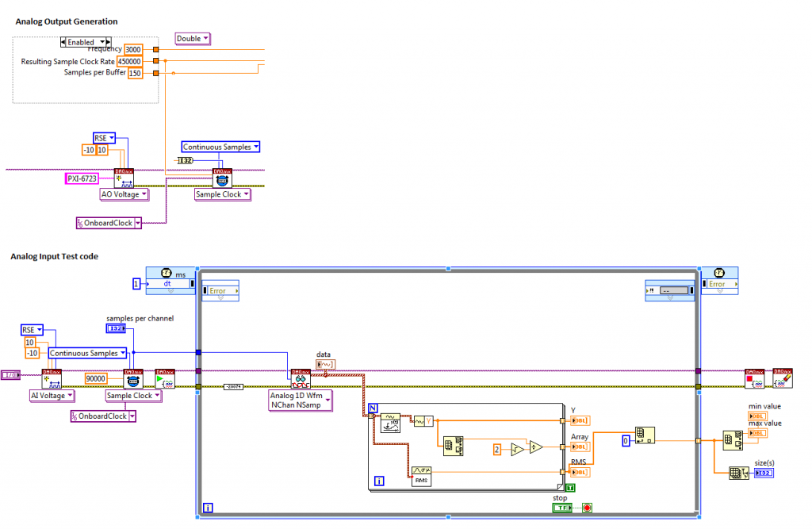Select the AO Voltage Create Channel node

tap(124, 178)
